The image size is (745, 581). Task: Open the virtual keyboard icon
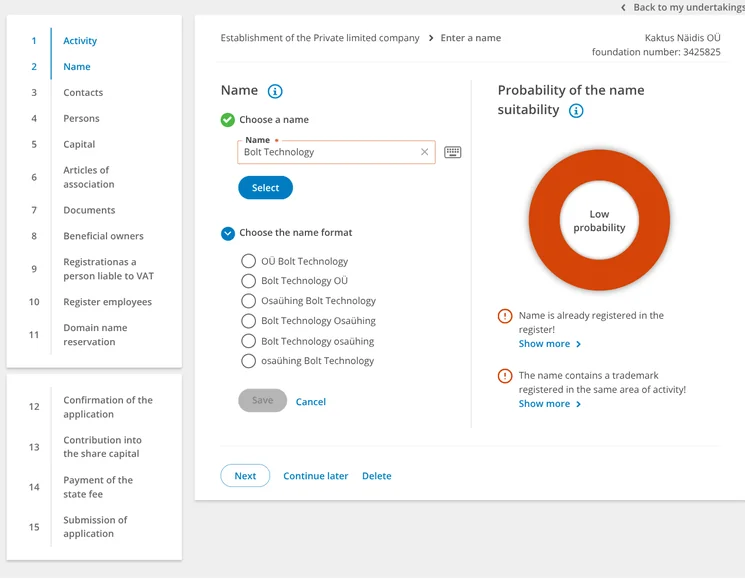pyautogui.click(x=452, y=152)
